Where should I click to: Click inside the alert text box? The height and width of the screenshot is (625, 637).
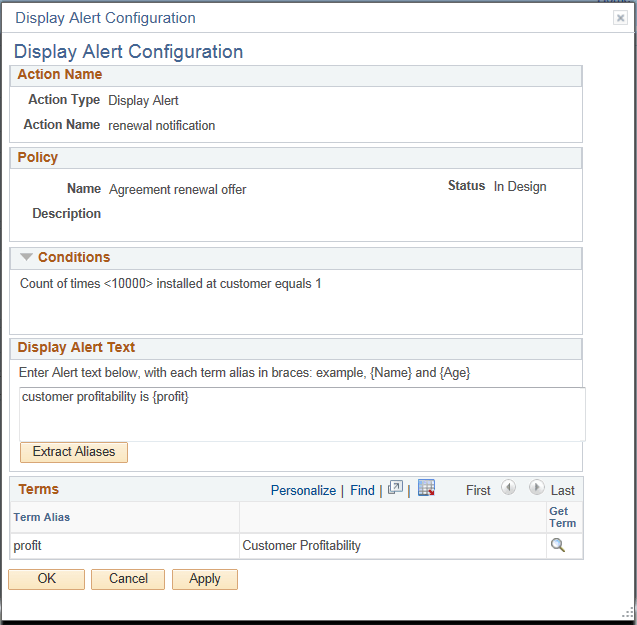[302, 414]
